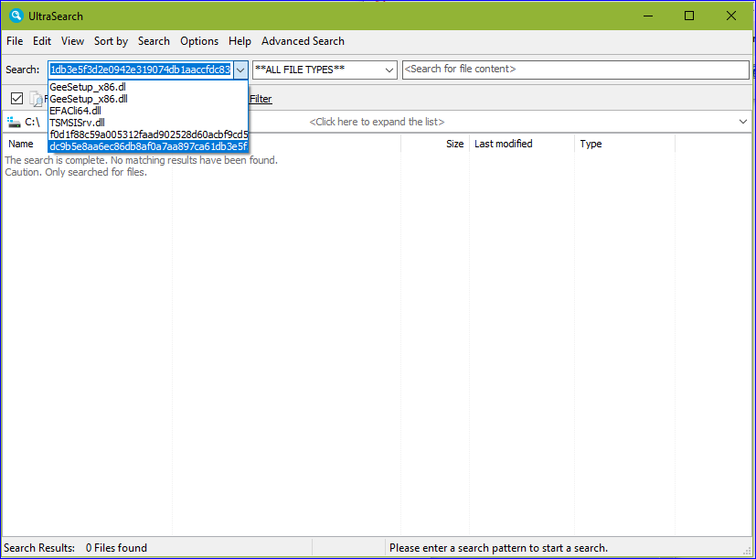Viewport: 756px width, 559px height.
Task: Open the Edit menu
Action: click(x=42, y=41)
